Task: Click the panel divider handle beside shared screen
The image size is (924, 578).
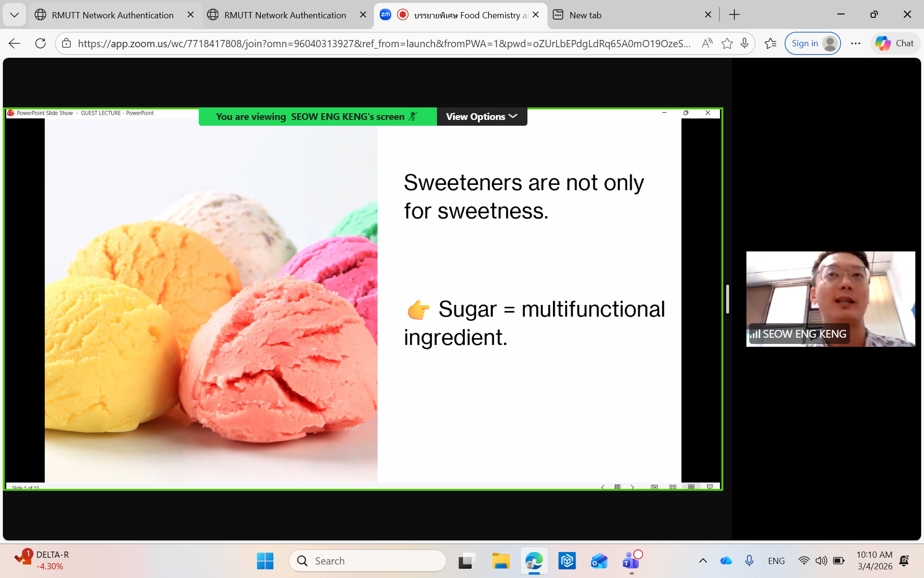Action: pos(727,299)
